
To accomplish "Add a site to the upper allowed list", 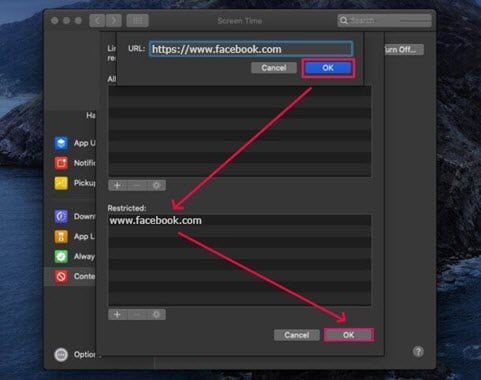I will pos(117,185).
